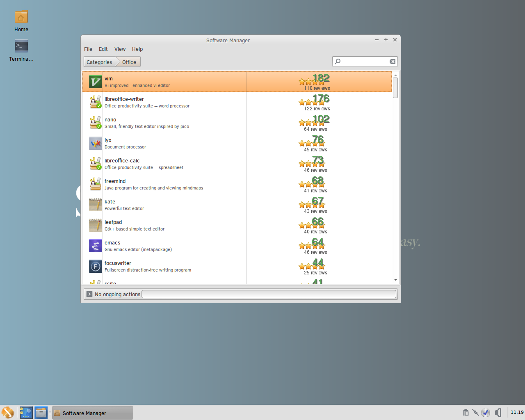Open the View menu
The height and width of the screenshot is (420, 525).
point(120,49)
